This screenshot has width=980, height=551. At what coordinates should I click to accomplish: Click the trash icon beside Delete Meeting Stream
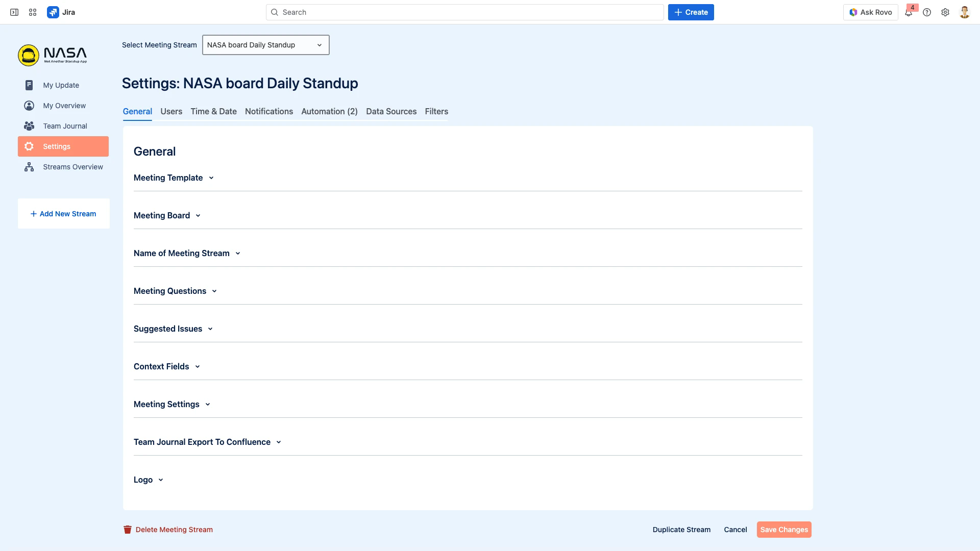tap(127, 530)
